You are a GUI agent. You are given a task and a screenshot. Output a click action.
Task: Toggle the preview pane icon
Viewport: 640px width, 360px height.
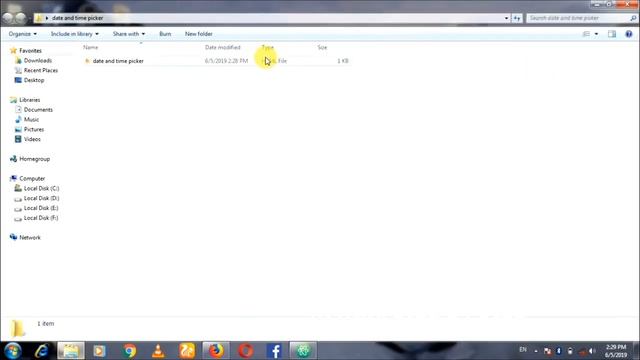(x=612, y=34)
